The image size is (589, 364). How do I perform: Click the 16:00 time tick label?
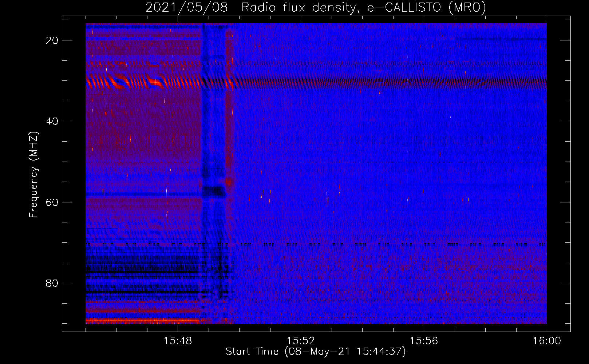(x=547, y=341)
